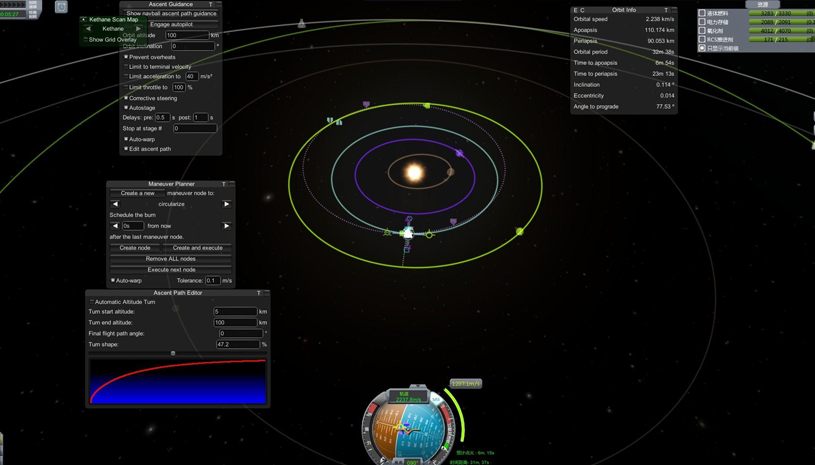815x465 pixels.
Task: Click the 'C' icon in Orbit Info header
Action: pyautogui.click(x=583, y=10)
